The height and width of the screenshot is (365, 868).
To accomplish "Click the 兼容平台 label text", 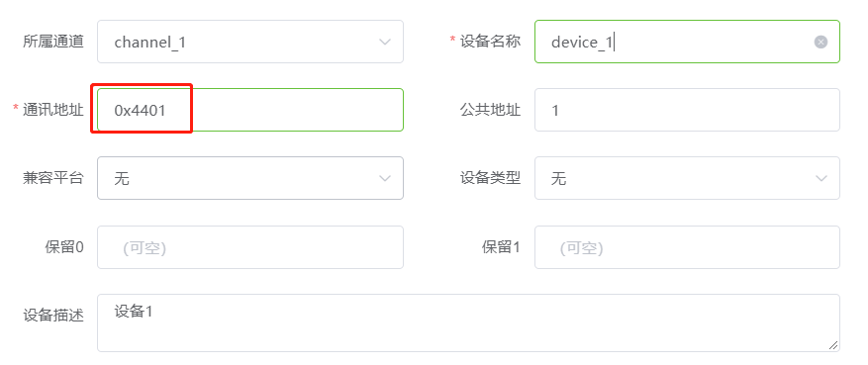I will [x=53, y=178].
